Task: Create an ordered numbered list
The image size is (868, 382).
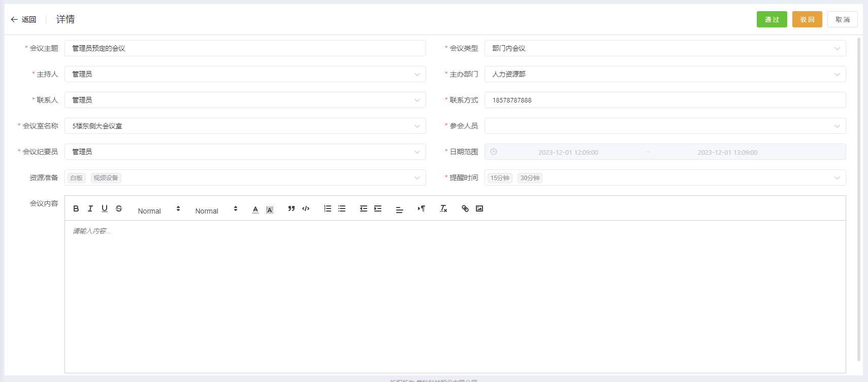Action: tap(328, 209)
